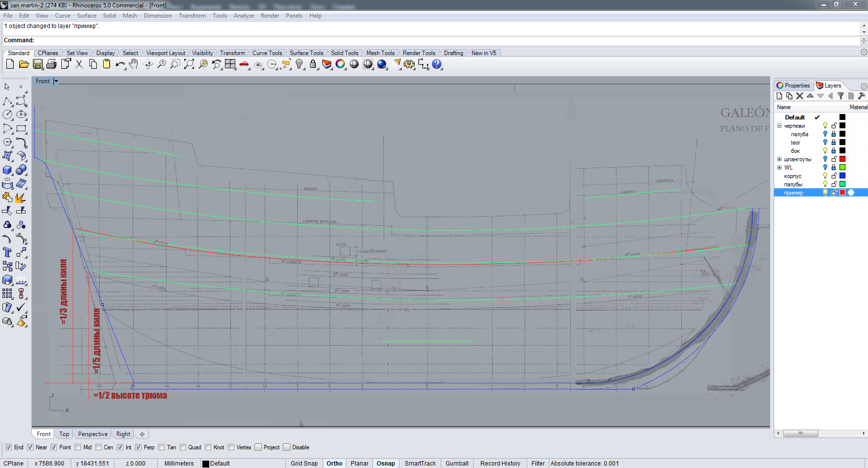Collapse the чертежи layer group
Image resolution: width=868 pixels, height=468 pixels.
point(779,126)
